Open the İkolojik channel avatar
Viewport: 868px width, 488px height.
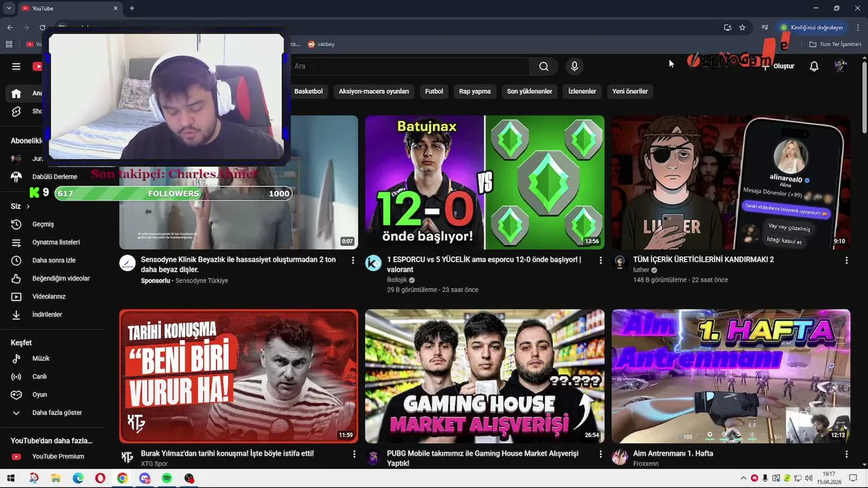point(373,263)
